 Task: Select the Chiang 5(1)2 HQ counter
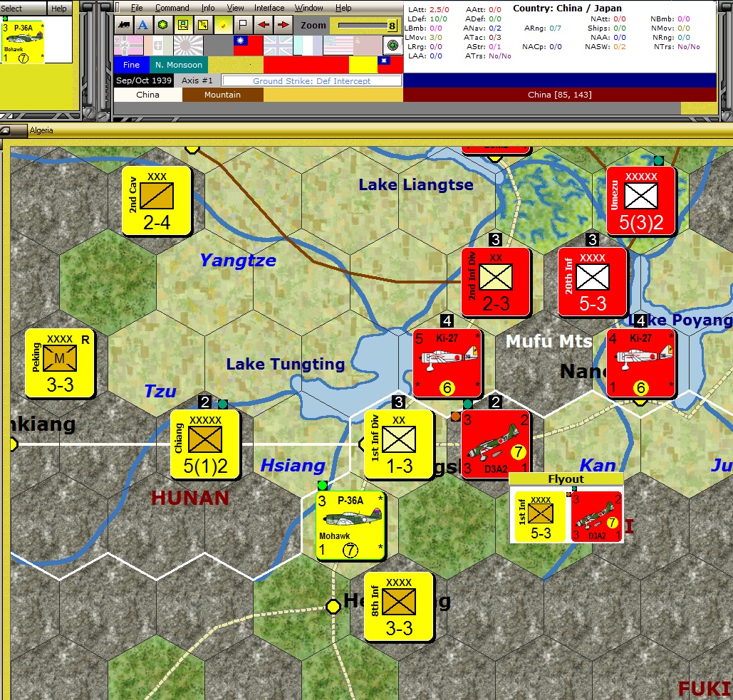(x=204, y=444)
